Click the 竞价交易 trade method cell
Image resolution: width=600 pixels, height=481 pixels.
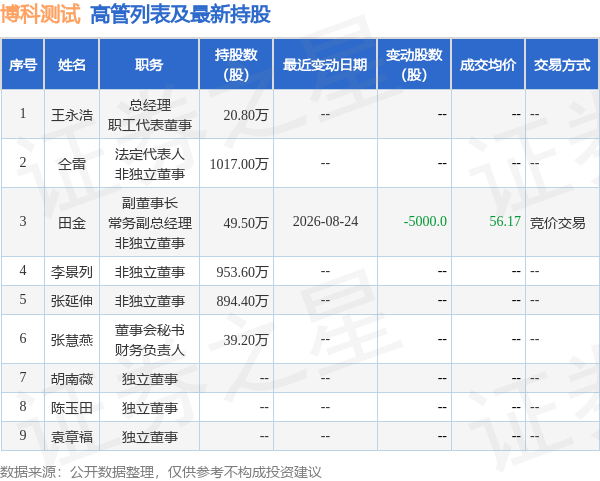(558, 222)
